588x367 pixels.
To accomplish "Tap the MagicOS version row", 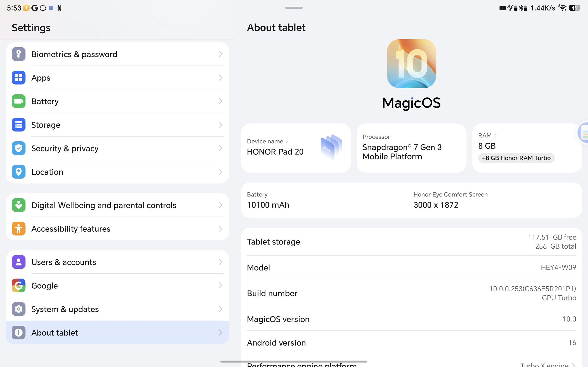I will point(411,319).
